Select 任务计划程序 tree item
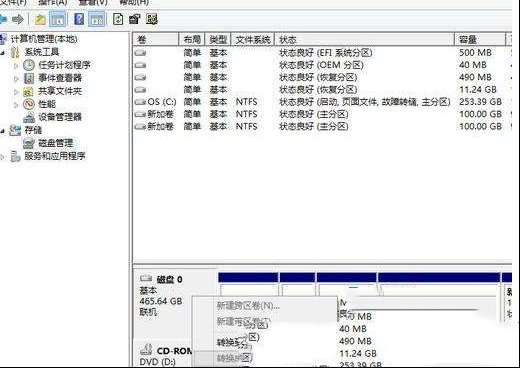This screenshot has height=368, width=520. tap(64, 65)
